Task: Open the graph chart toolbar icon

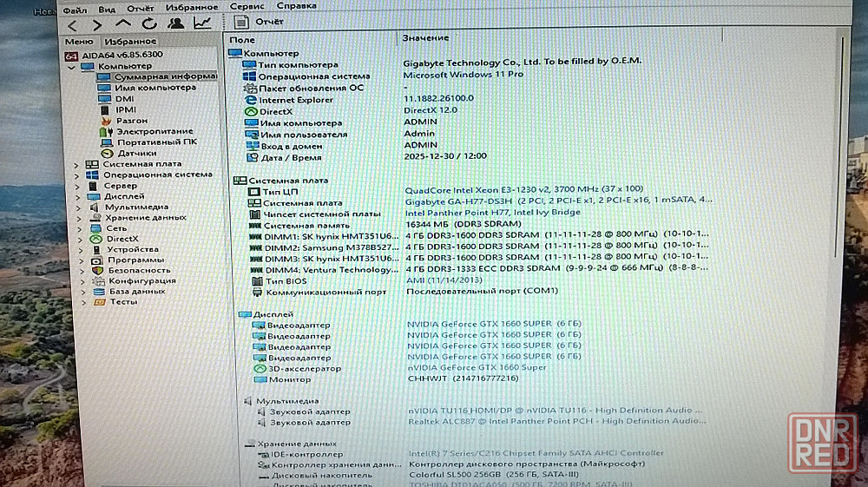Action: 202,23
